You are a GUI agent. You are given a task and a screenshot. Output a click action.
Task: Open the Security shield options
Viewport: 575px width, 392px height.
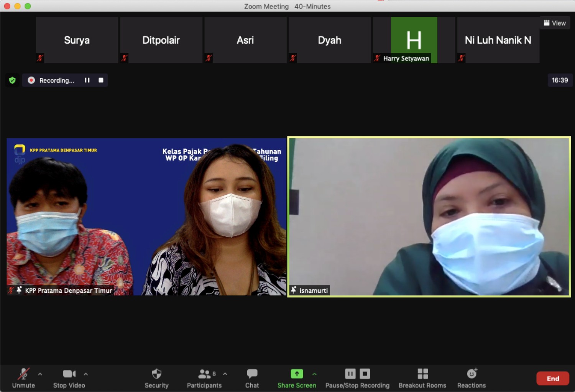tap(156, 378)
